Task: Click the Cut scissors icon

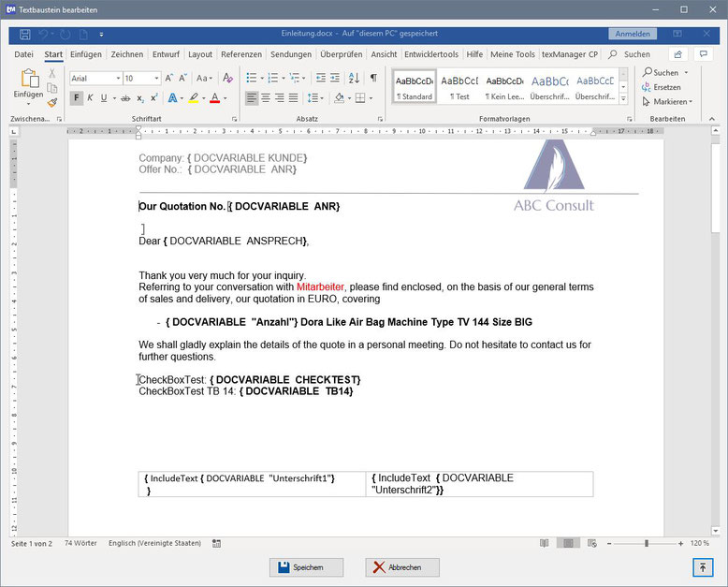Action: coord(52,73)
